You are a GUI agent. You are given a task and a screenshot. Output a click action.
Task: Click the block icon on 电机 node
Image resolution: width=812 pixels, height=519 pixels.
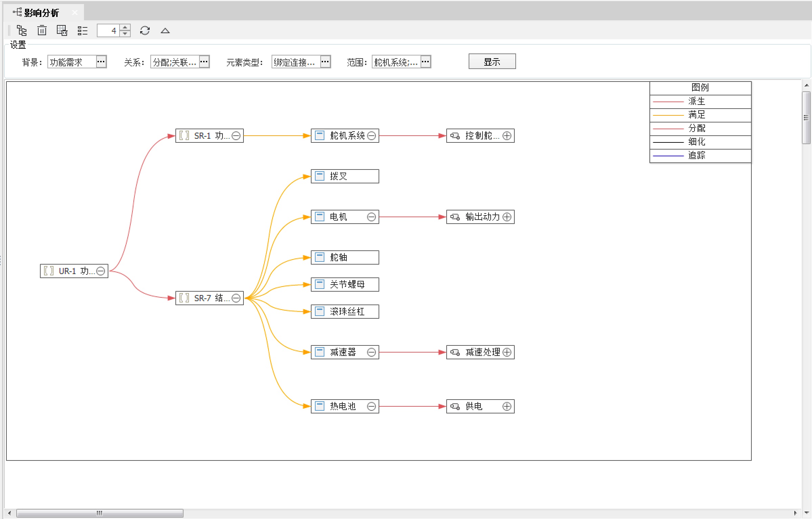pyautogui.click(x=319, y=217)
